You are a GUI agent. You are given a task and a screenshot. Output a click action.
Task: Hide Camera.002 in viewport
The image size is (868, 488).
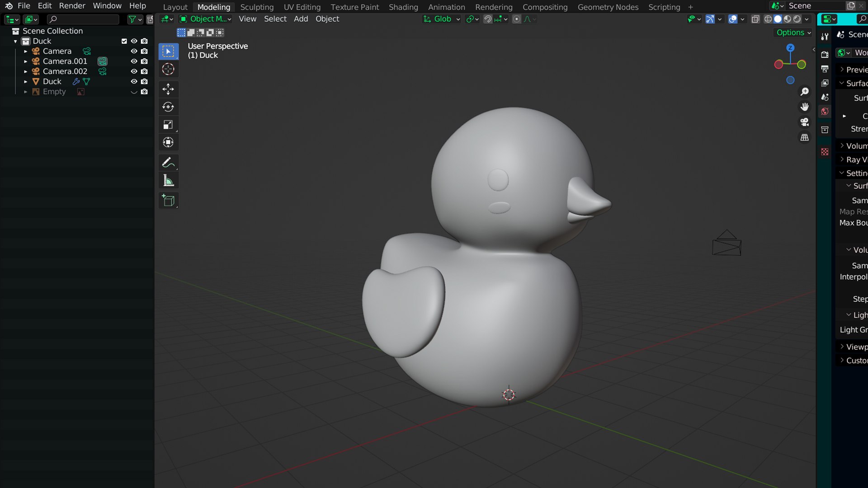tap(134, 71)
